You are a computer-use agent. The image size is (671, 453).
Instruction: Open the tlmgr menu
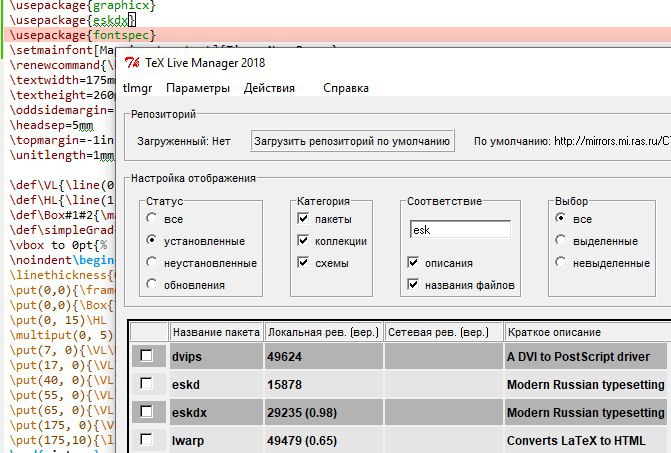point(137,88)
